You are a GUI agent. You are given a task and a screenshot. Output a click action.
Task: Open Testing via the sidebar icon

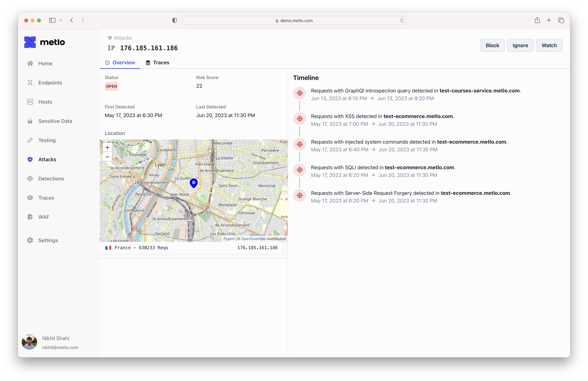point(30,140)
